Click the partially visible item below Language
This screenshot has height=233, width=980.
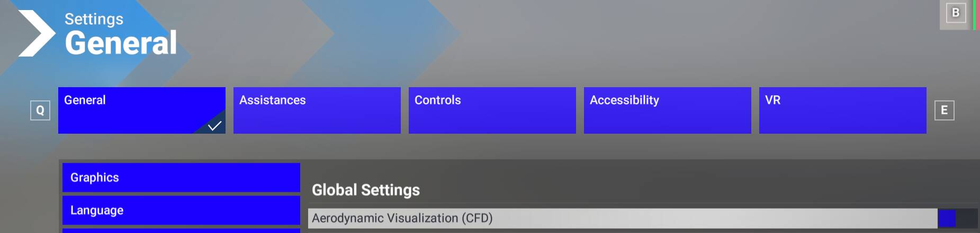(181, 230)
